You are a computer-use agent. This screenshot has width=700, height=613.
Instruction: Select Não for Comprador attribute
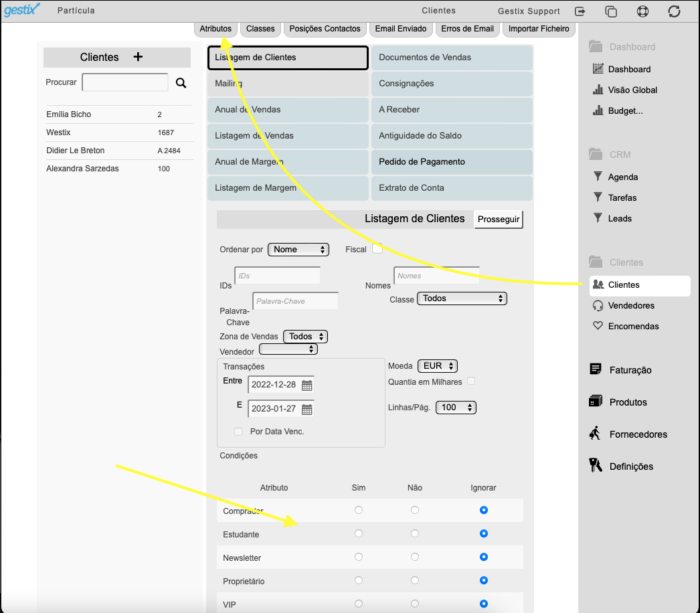click(x=415, y=510)
